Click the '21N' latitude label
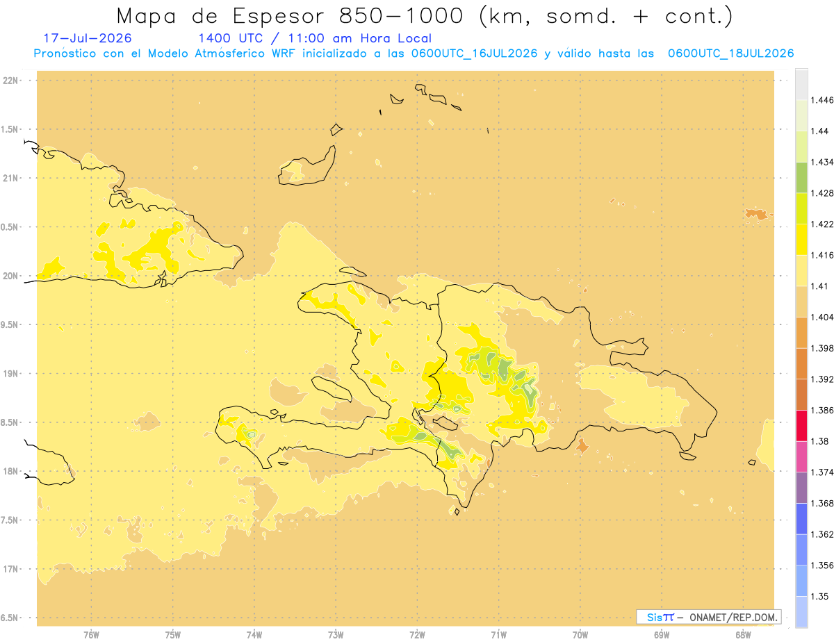 [x=12, y=179]
